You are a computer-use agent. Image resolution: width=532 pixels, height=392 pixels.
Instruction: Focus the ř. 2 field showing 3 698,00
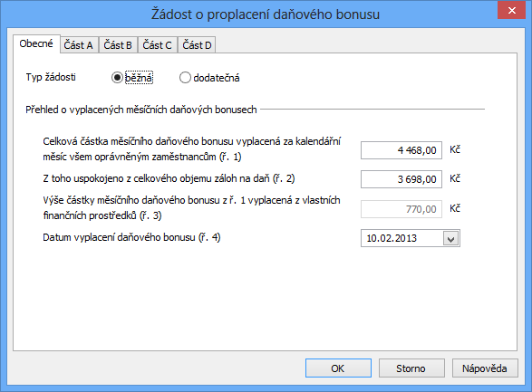click(x=401, y=179)
